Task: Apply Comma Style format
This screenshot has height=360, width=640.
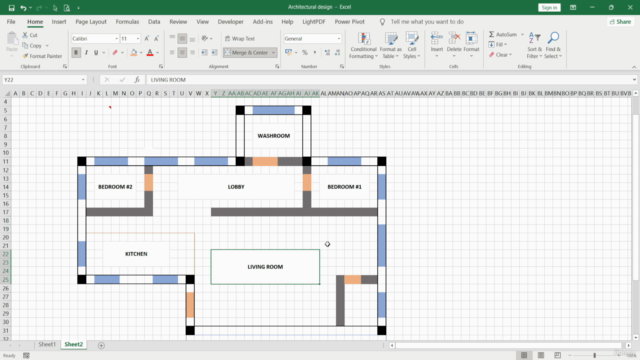Action: coord(315,53)
